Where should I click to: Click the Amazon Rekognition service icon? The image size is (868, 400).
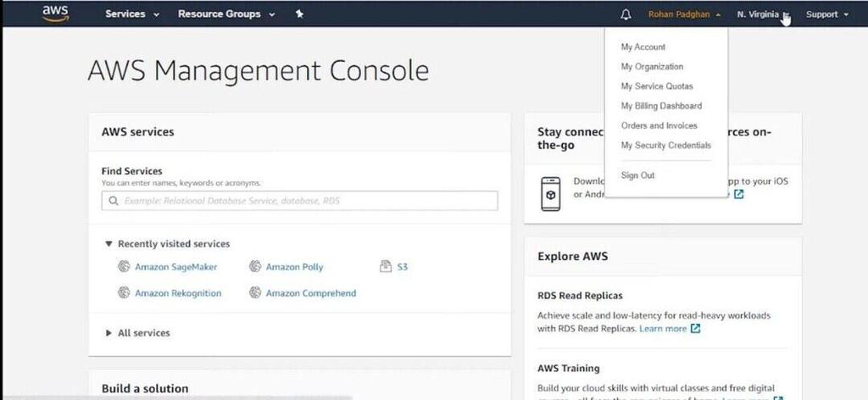click(x=124, y=293)
